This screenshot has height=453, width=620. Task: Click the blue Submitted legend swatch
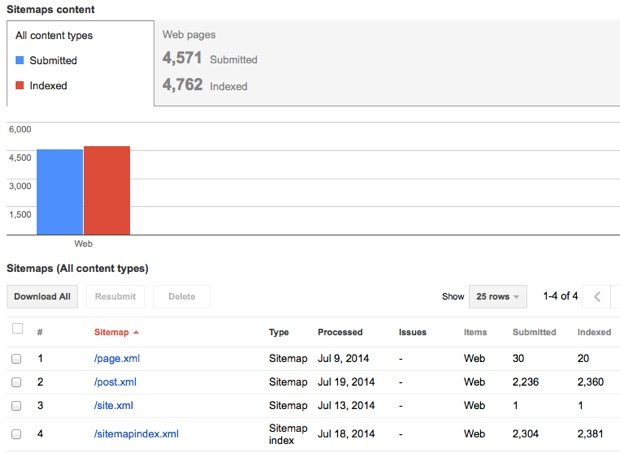[x=21, y=61]
